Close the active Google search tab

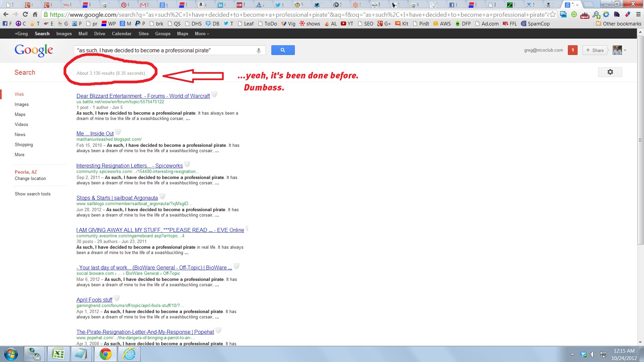577,5
